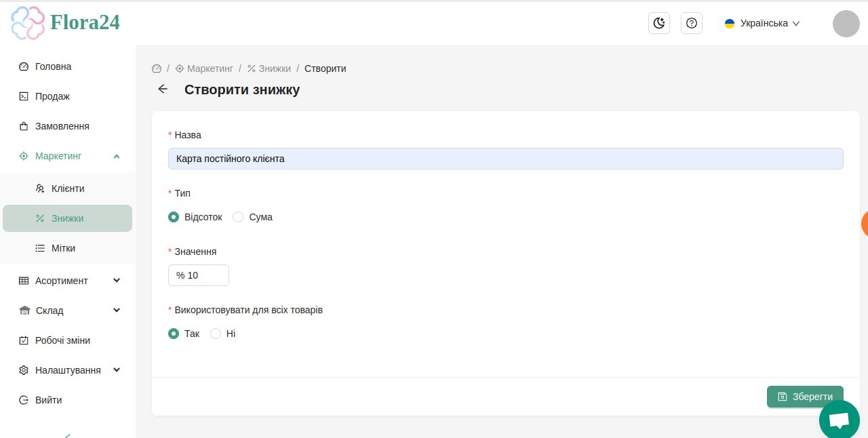Click the Значення percent input field
868x438 pixels.
point(199,275)
